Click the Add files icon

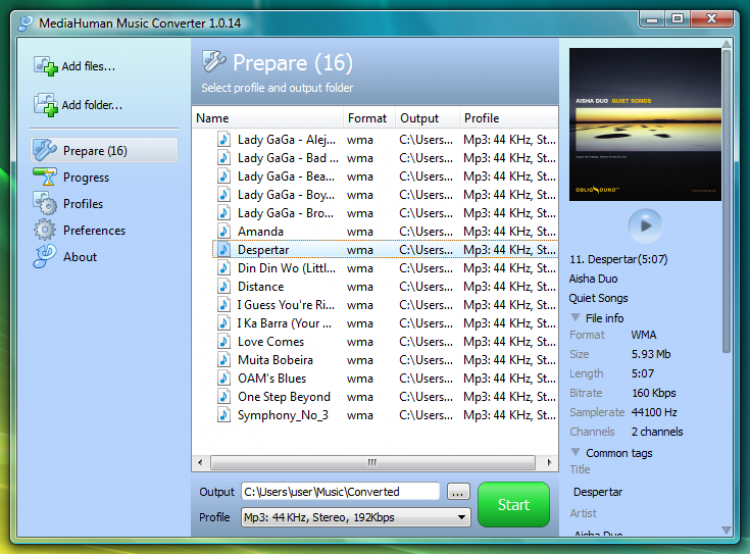point(46,66)
